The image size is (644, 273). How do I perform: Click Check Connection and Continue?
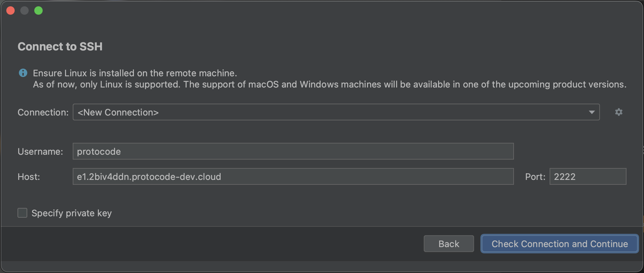coord(559,244)
